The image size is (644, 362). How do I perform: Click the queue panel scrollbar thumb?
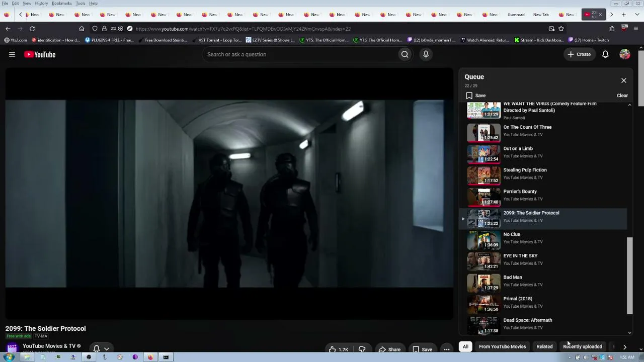click(x=629, y=276)
